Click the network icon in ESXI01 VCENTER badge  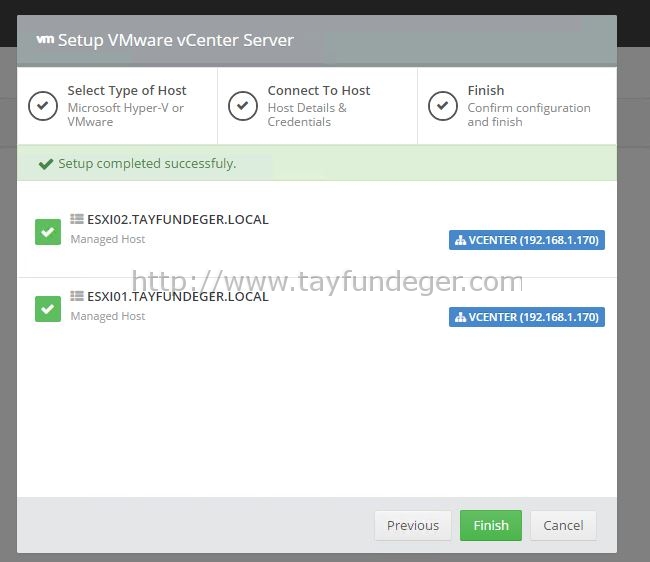coord(461,317)
